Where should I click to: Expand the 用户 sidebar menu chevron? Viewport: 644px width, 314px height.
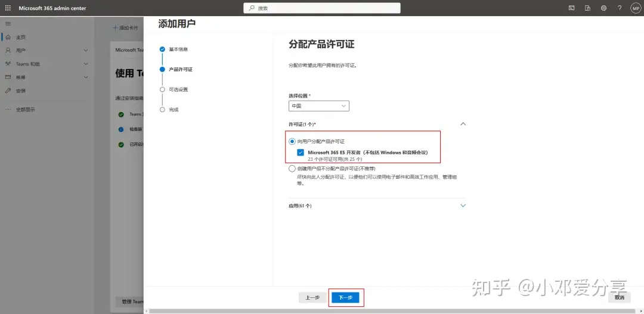pos(86,51)
